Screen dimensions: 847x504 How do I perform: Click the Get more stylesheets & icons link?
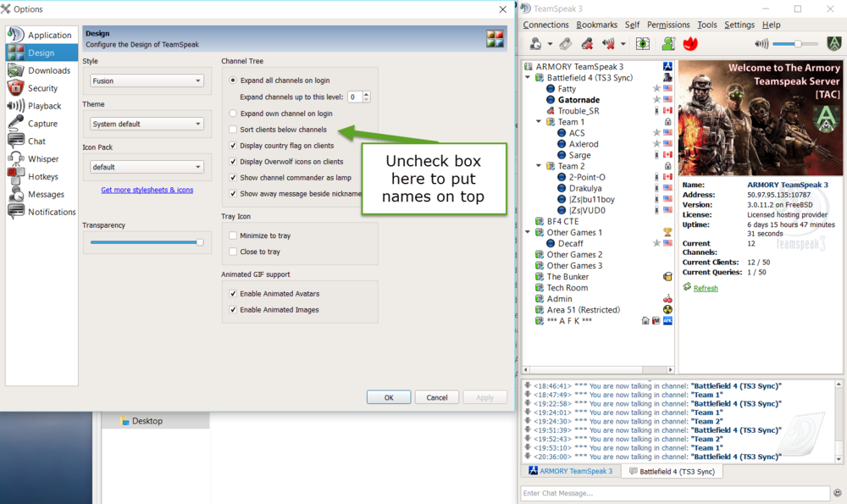tap(147, 190)
